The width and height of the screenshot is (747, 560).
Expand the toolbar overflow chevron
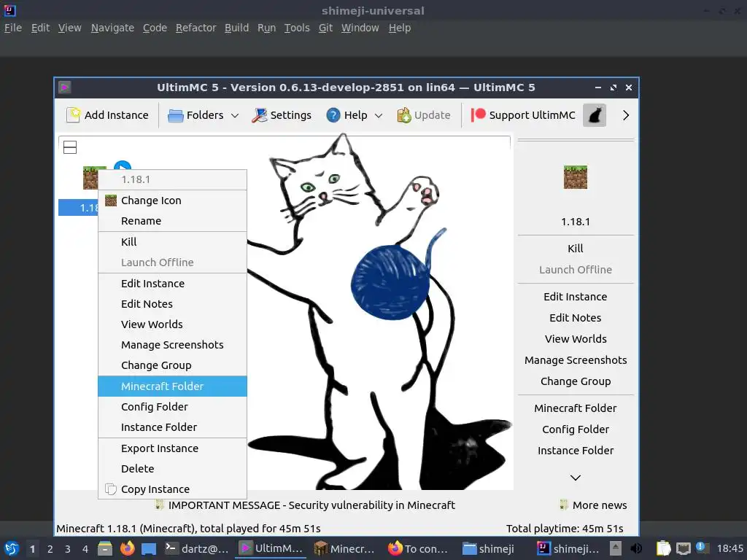point(625,115)
